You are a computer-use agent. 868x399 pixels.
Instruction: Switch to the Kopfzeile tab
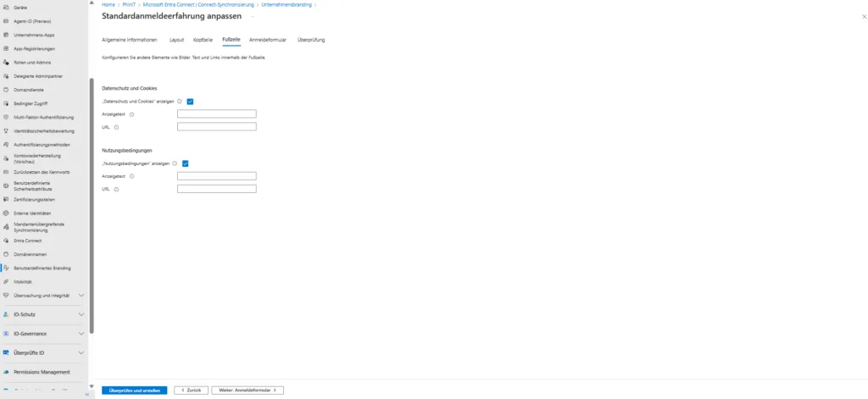[x=203, y=40]
